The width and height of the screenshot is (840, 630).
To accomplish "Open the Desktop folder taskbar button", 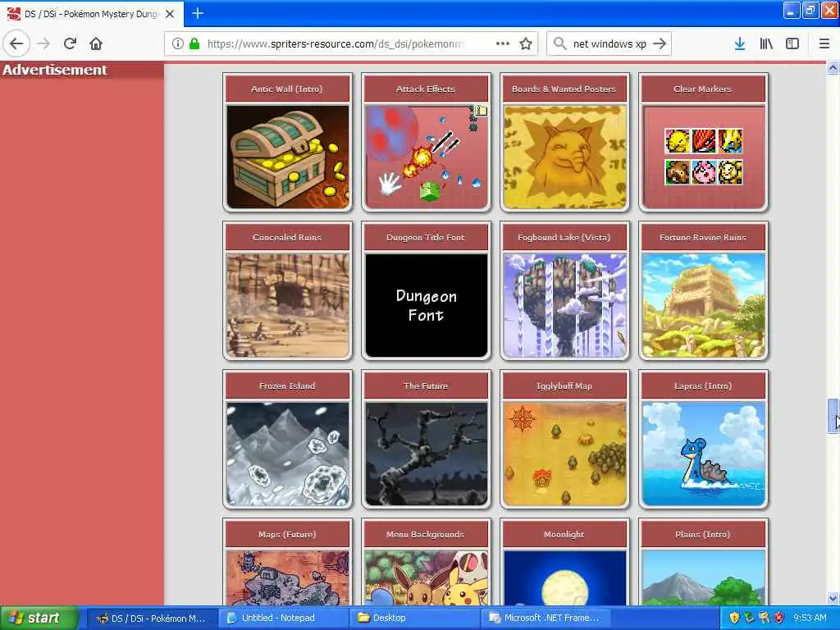I will [413, 618].
